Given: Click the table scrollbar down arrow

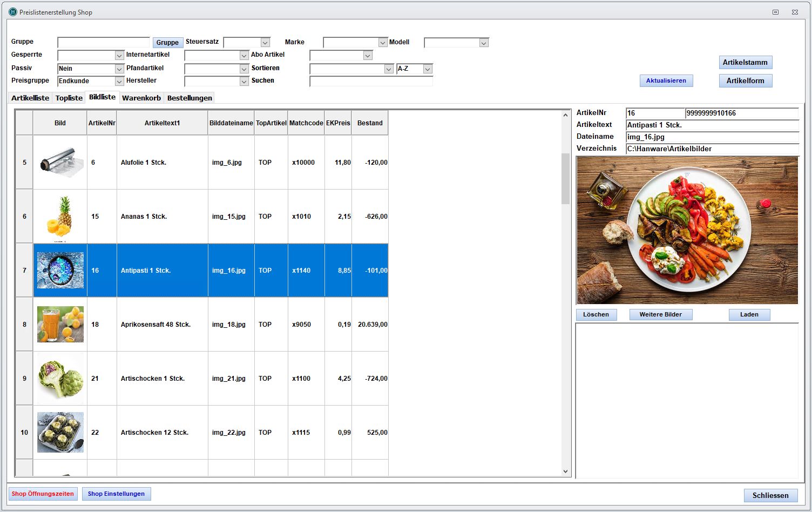Looking at the screenshot, I should (x=565, y=471).
